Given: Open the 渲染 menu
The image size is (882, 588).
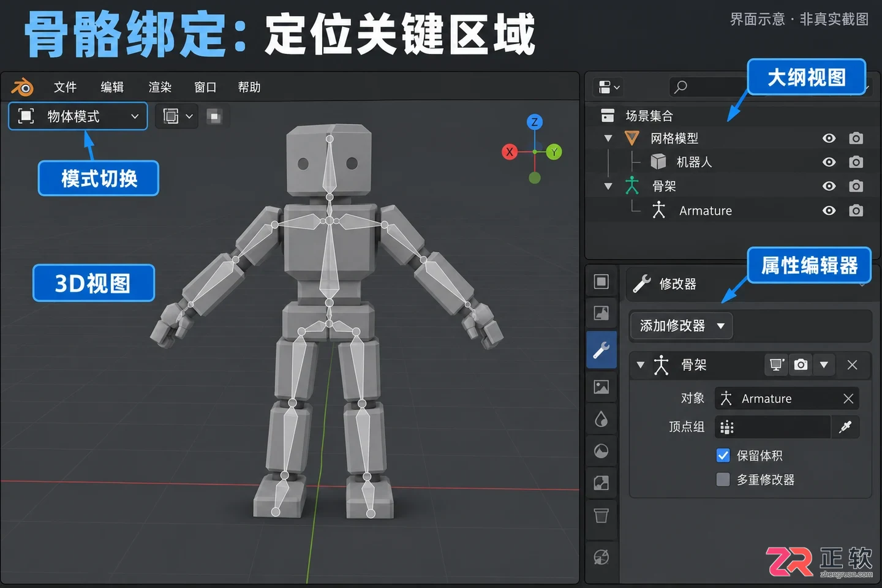Looking at the screenshot, I should pos(160,88).
